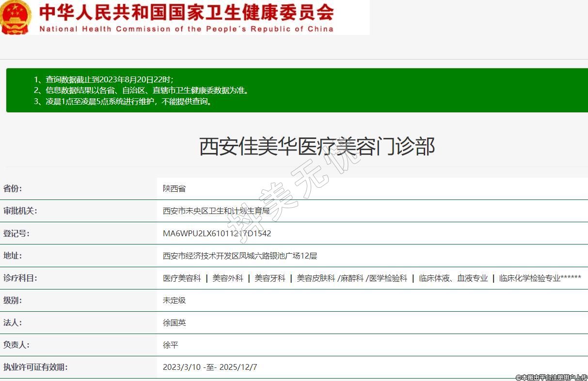Screen dimensions: 588x381
Task: Click the national emblem logo
Action: click(x=16, y=17)
